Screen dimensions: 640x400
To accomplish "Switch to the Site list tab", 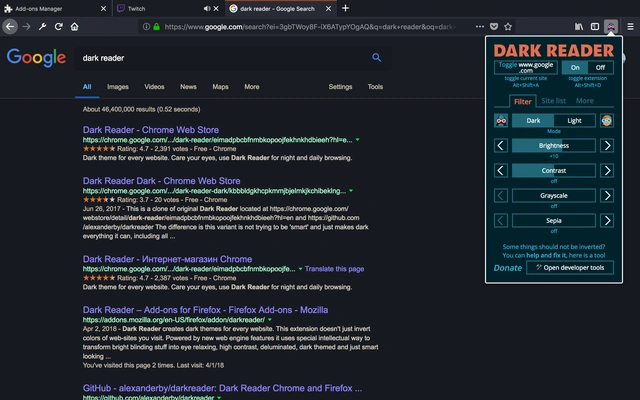I will [x=553, y=101].
